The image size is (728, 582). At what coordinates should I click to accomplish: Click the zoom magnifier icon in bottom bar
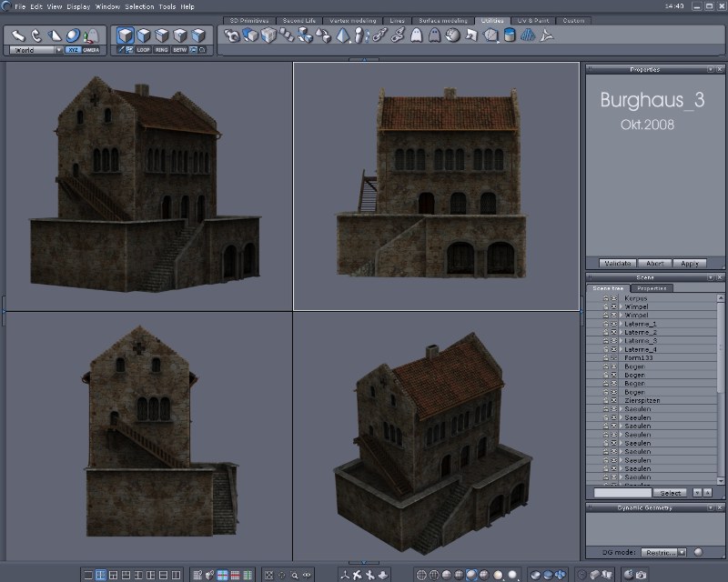point(295,575)
